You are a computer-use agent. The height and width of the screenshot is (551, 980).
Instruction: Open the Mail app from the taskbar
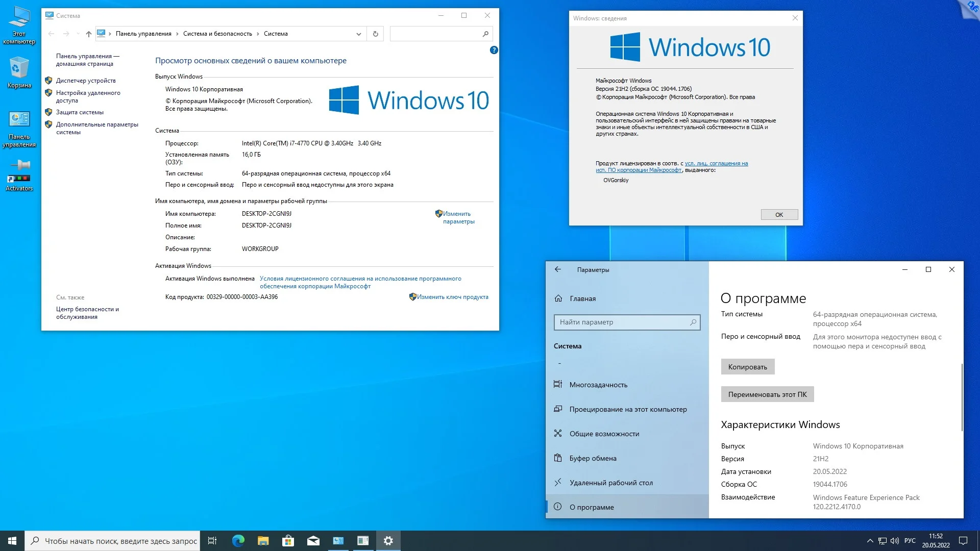click(313, 541)
